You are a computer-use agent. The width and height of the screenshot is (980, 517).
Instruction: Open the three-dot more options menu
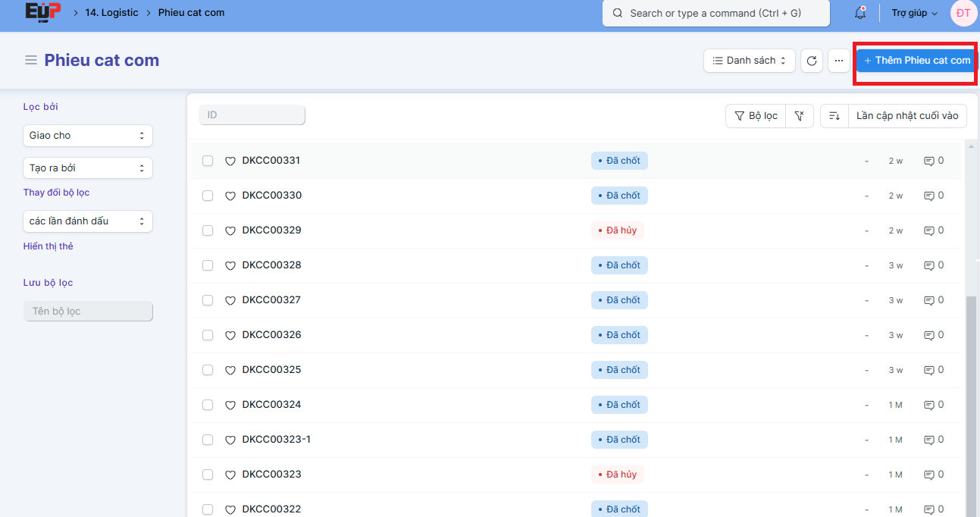[838, 61]
